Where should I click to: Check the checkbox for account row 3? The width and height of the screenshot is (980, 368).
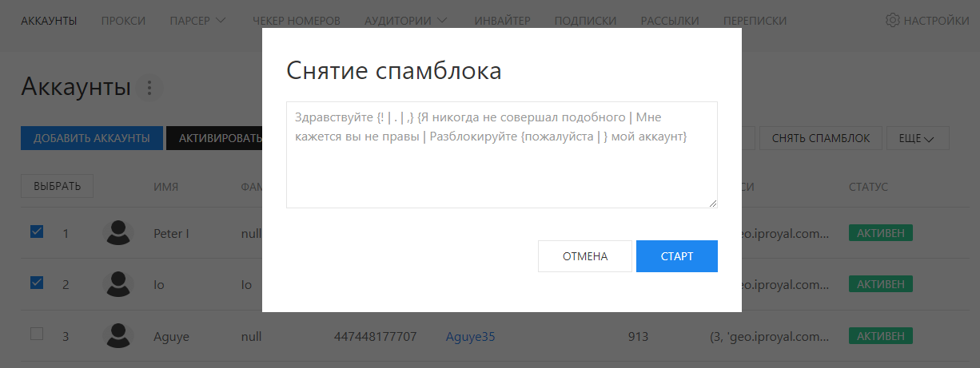click(x=37, y=334)
